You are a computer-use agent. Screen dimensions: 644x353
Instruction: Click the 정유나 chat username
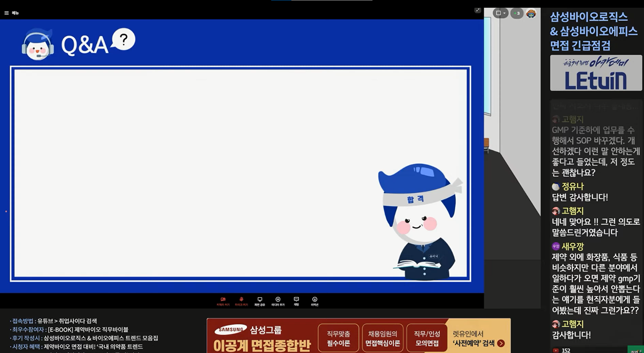tap(572, 186)
